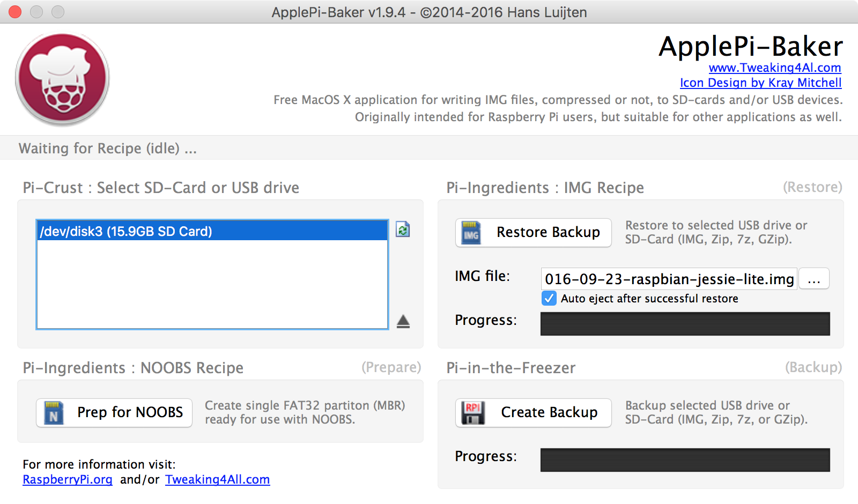Image resolution: width=858 pixels, height=504 pixels.
Task: Open the RaspberryPi.org link
Action: [68, 479]
